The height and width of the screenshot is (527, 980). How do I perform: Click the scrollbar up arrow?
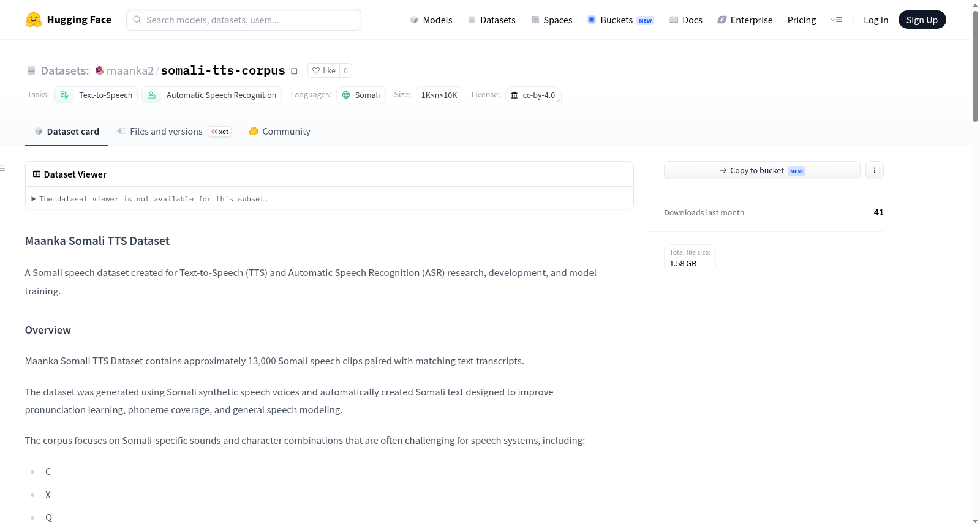coord(975,5)
